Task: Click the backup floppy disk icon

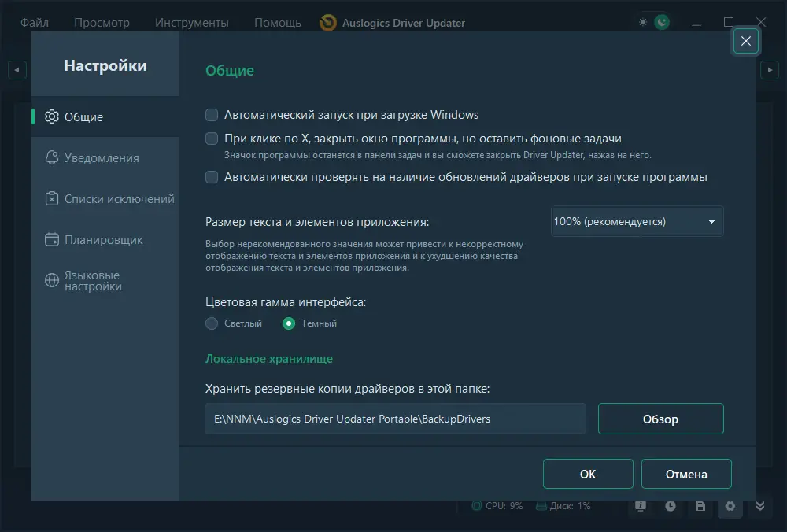Action: [x=700, y=506]
